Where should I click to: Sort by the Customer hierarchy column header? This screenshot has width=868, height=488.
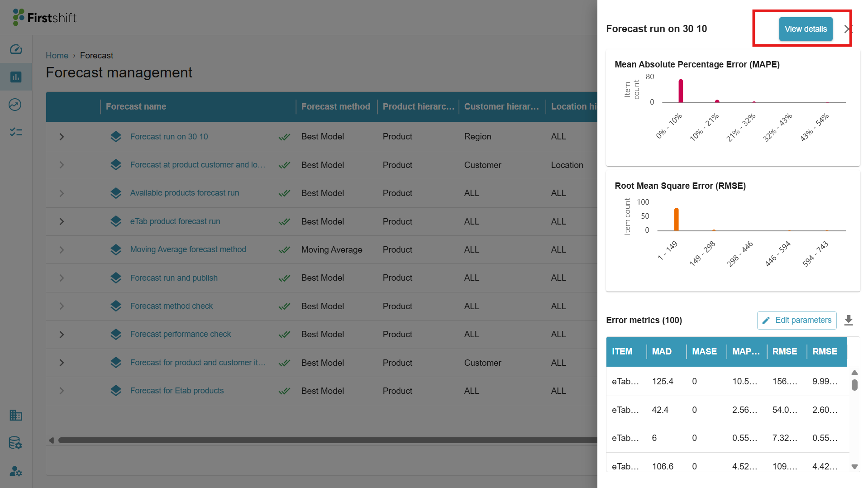501,106
